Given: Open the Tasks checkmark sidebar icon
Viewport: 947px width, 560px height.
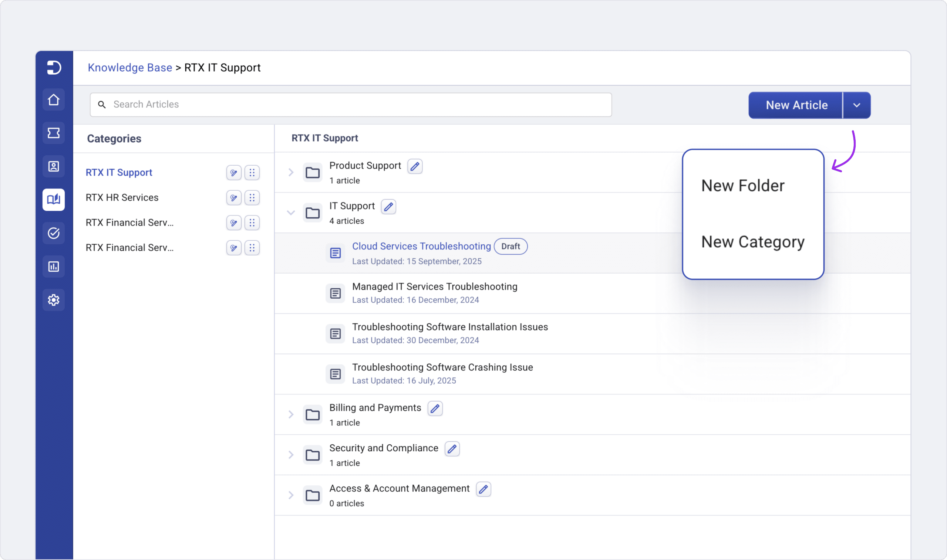Looking at the screenshot, I should pyautogui.click(x=54, y=233).
